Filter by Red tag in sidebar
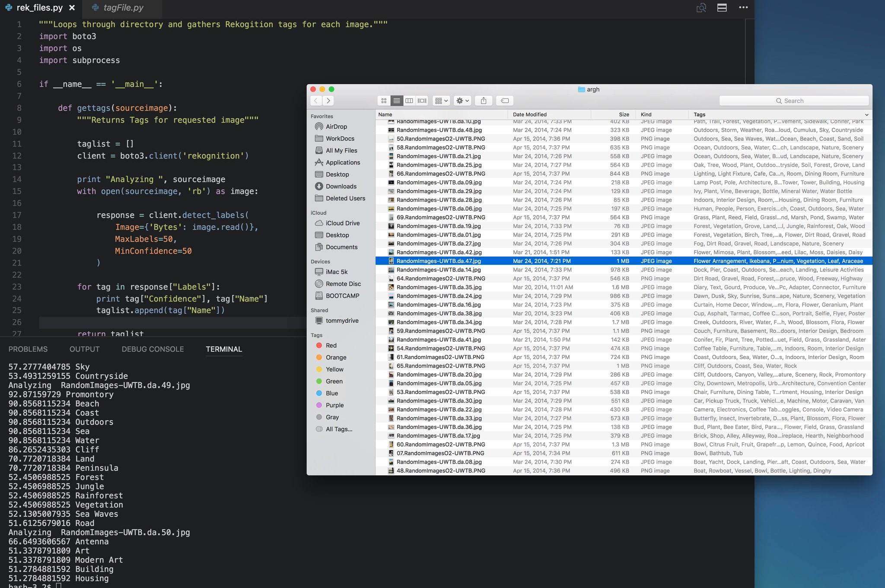This screenshot has height=588, width=885. coord(331,346)
